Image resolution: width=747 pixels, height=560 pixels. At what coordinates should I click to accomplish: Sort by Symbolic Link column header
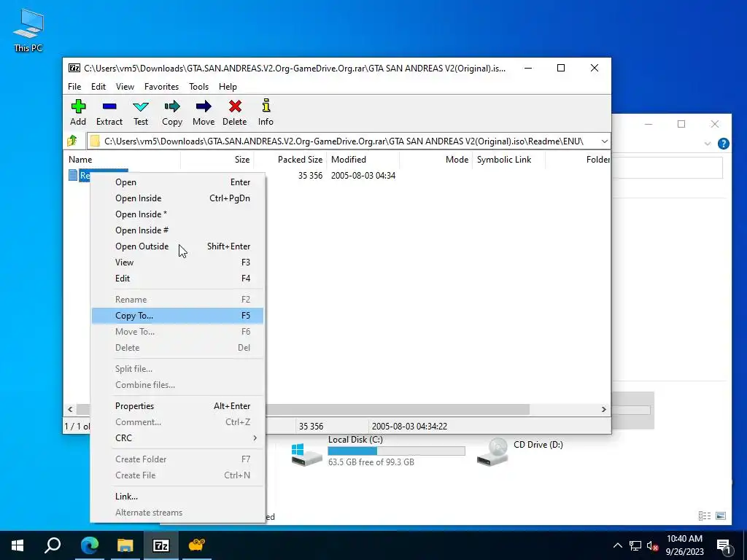pyautogui.click(x=508, y=160)
